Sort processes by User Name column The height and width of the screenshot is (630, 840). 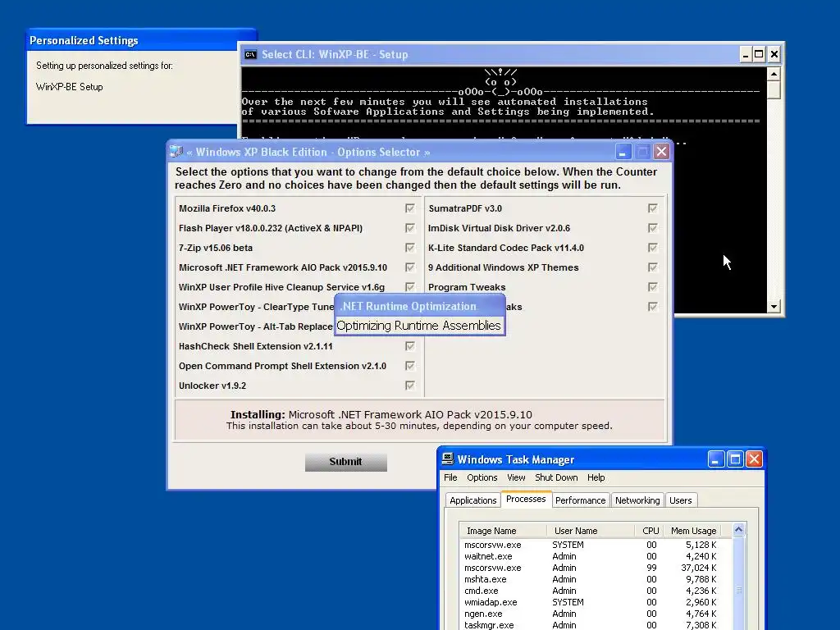(x=591, y=531)
